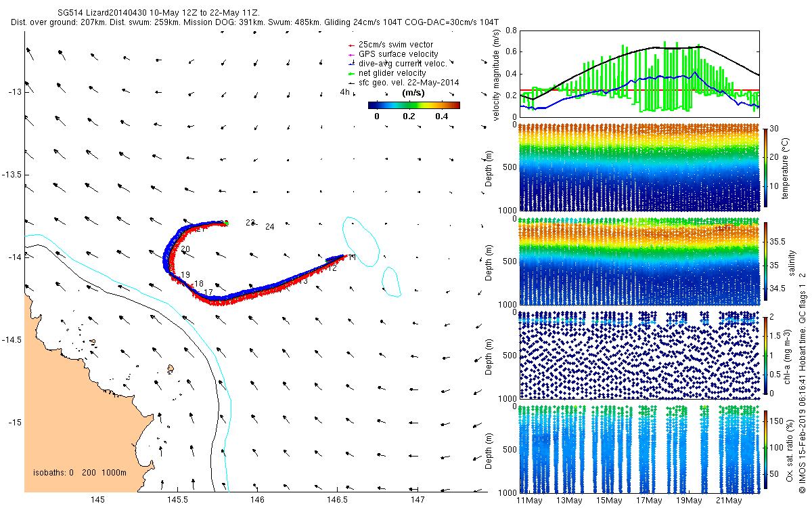Click the green start marker on the glider track
Image resolution: width=812 pixels, height=508 pixels.
[x=227, y=222]
